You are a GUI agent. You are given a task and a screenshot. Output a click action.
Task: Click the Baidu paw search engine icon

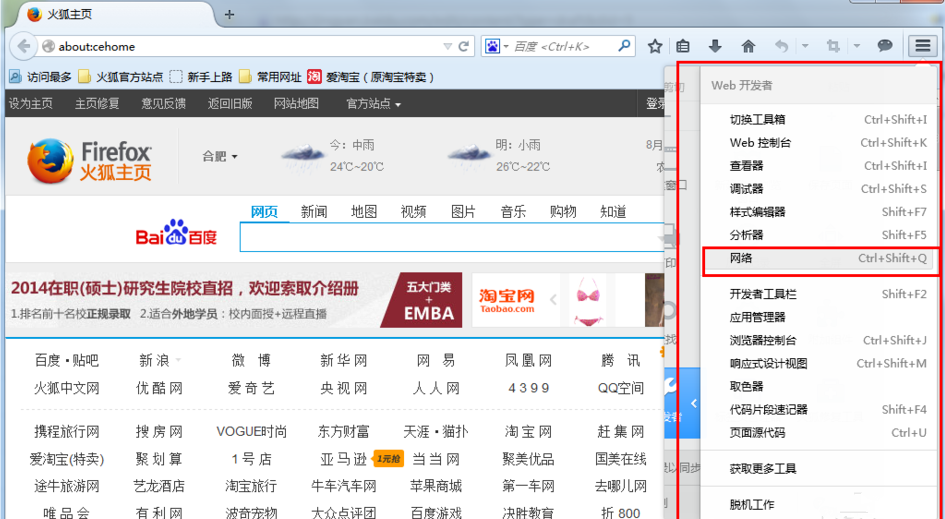click(x=492, y=46)
